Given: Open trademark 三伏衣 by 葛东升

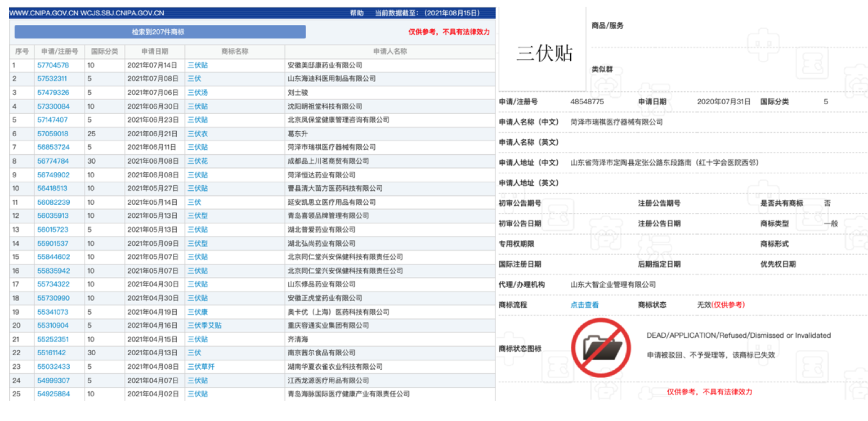Looking at the screenshot, I should coord(197,133).
